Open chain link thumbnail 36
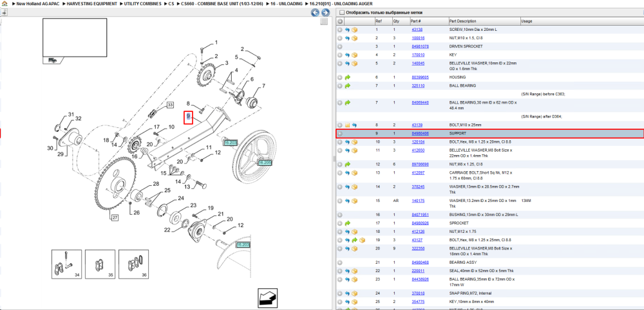Viewport: 644px width, 310px height. click(x=134, y=264)
